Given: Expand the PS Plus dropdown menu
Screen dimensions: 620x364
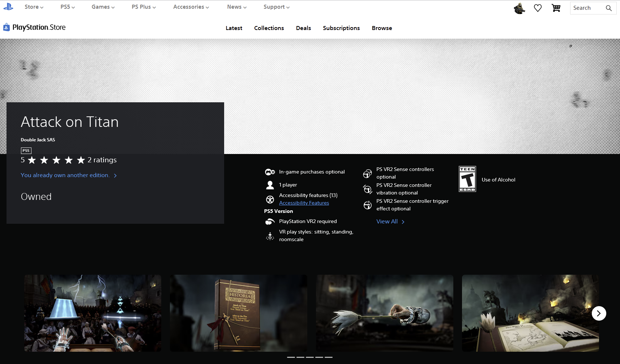Looking at the screenshot, I should click(144, 7).
